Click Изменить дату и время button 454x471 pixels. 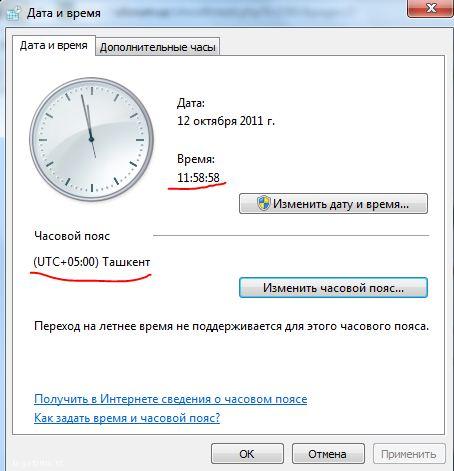pos(333,203)
